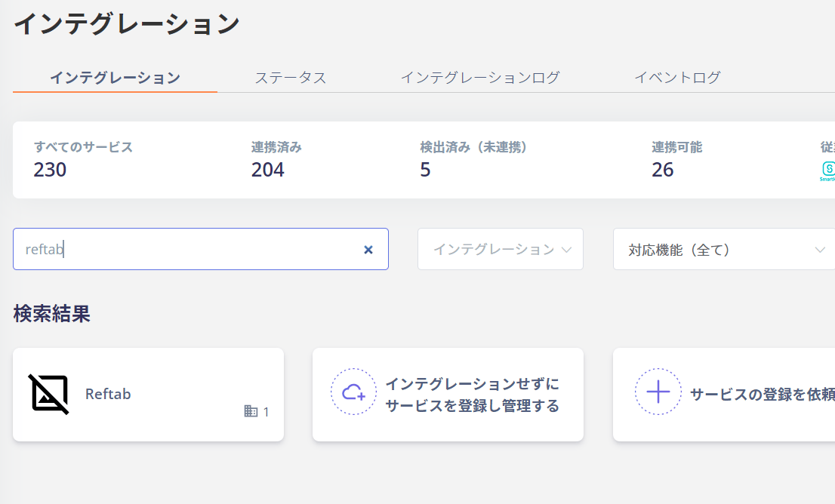Image resolution: width=835 pixels, height=504 pixels.
Task: Open the Reftab service card
Action: click(148, 395)
